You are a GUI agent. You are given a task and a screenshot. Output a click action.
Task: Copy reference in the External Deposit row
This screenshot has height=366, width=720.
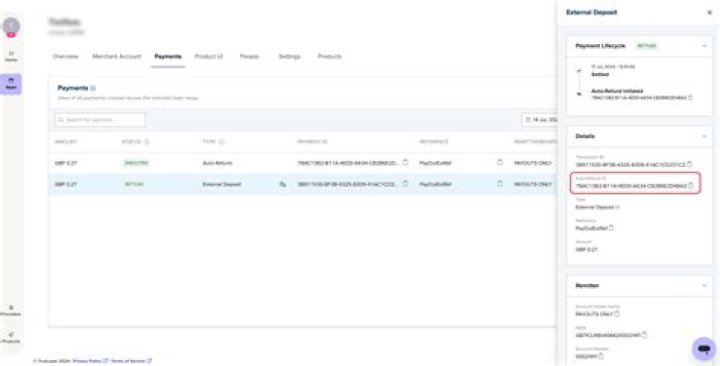coord(500,184)
